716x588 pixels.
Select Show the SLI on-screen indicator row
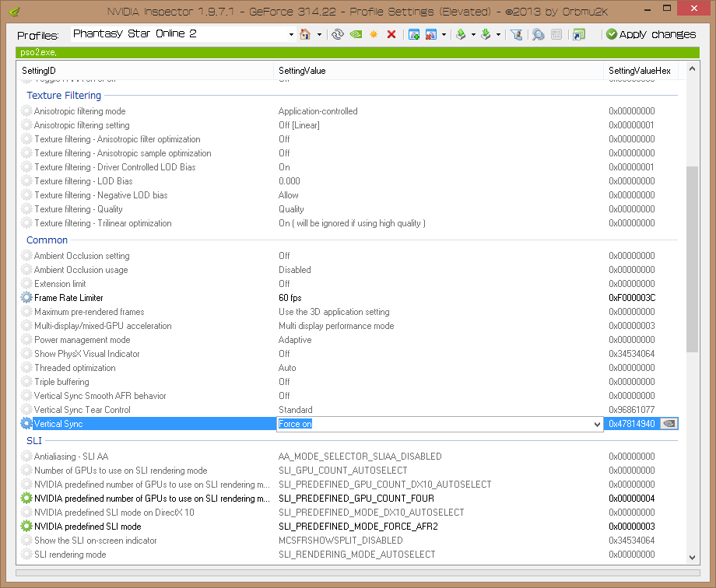(349, 541)
